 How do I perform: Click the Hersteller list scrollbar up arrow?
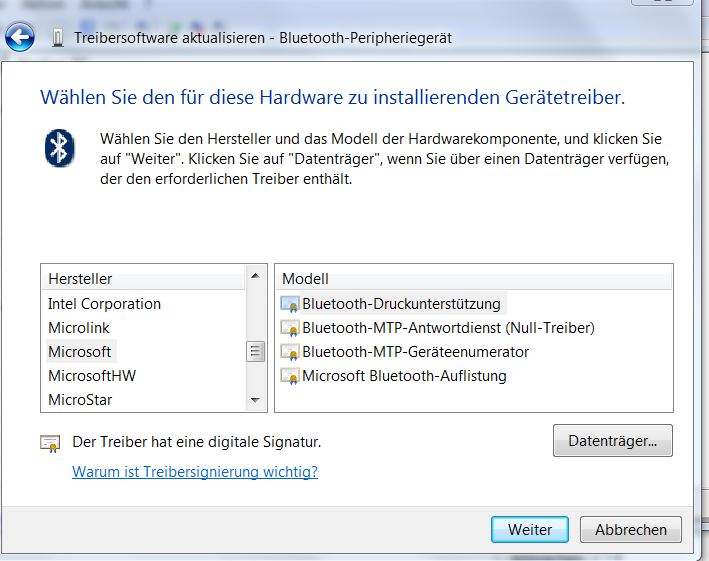tap(255, 276)
